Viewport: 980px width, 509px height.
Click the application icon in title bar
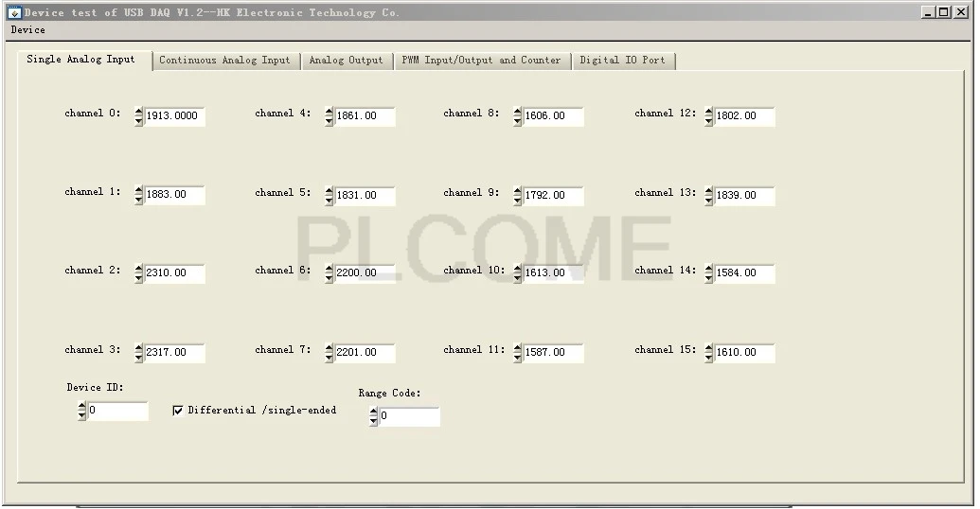(14, 12)
